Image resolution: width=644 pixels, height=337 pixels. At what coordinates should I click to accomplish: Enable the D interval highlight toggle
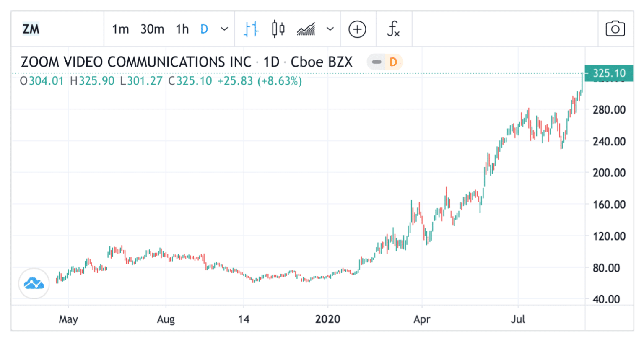[x=393, y=62]
